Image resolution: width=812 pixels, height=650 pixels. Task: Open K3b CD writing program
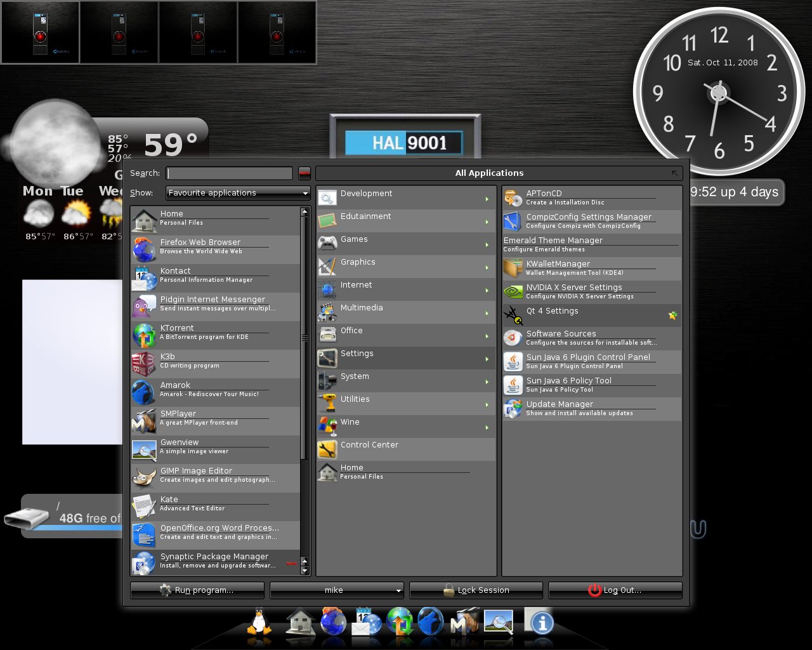pyautogui.click(x=215, y=364)
